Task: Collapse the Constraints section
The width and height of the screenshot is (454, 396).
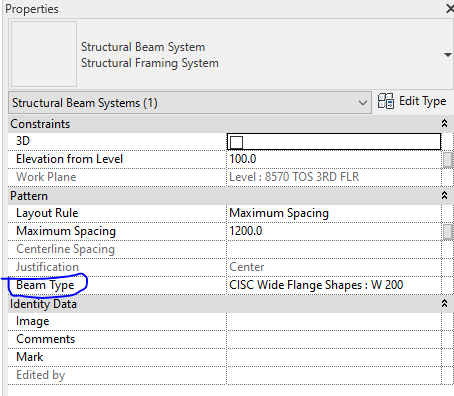Action: point(444,124)
